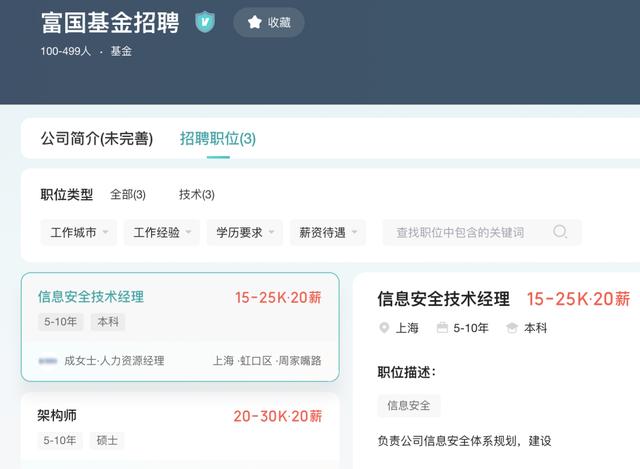Viewport: 640px width, 469px height.
Task: Click the location pin icon beside 上海
Action: [x=384, y=328]
